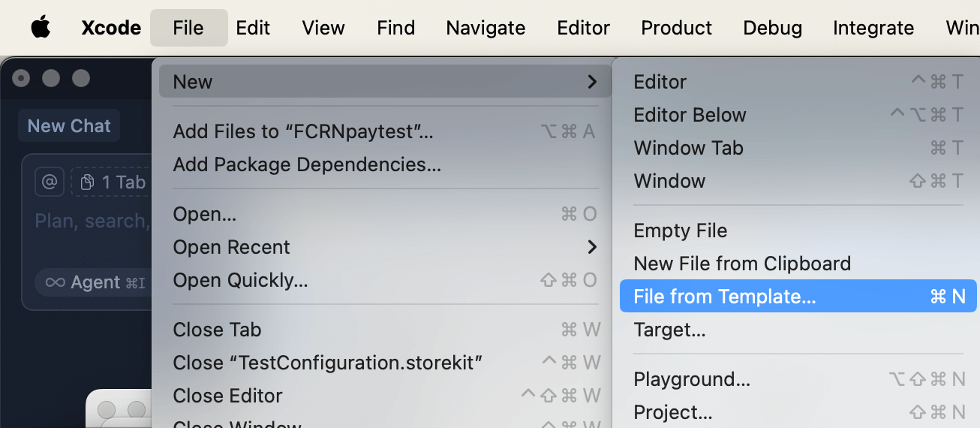
Task: Close the open File menu
Action: [188, 28]
